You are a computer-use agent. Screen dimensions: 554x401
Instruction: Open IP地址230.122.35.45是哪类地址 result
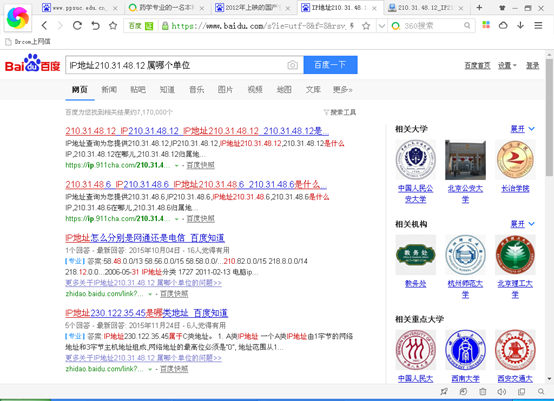[146, 313]
